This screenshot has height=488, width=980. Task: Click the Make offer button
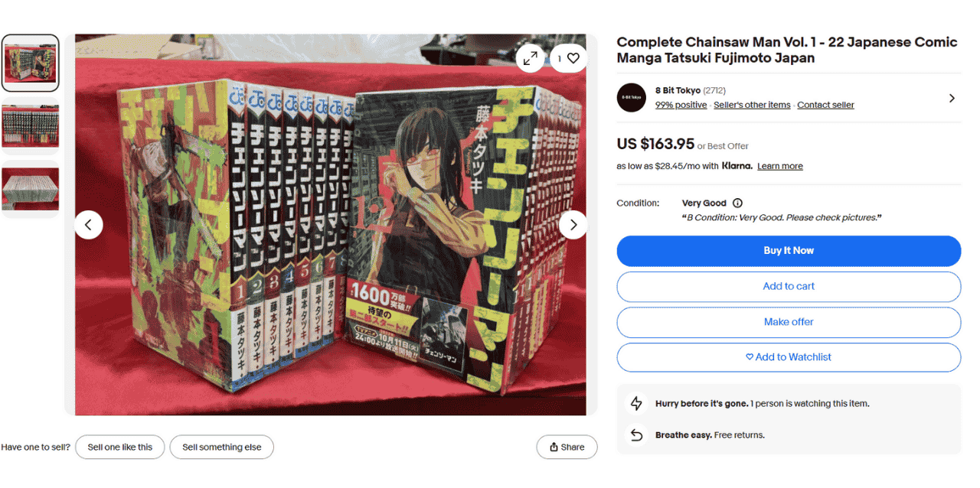(789, 322)
